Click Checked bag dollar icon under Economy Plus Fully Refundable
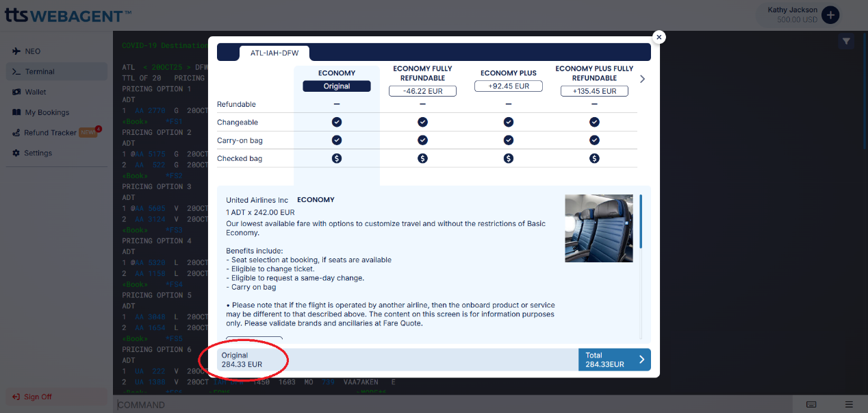This screenshot has width=868, height=413. coord(594,158)
